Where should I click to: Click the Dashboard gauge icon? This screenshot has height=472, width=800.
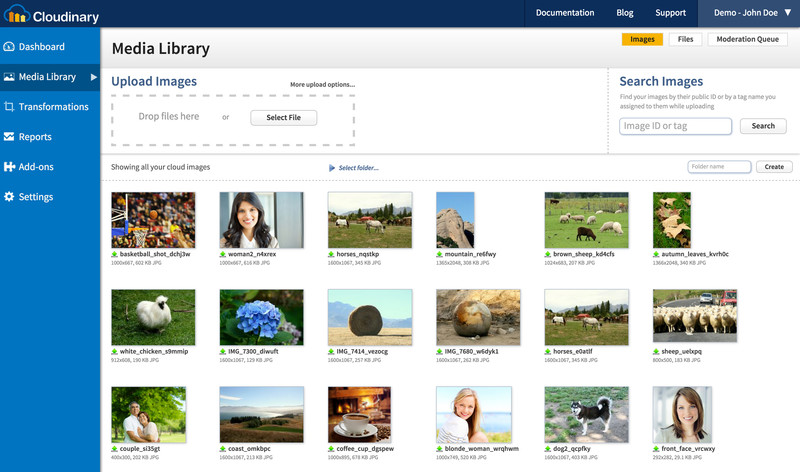[x=9, y=46]
